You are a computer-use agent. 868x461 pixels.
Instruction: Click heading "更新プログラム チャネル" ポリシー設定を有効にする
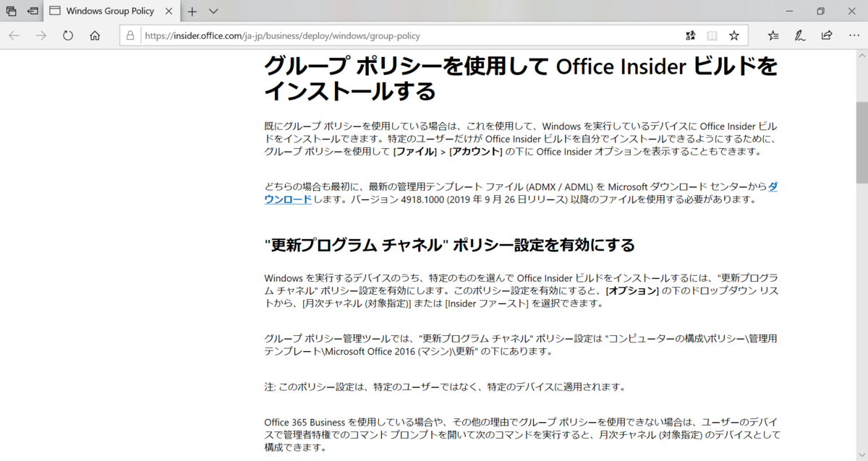tap(449, 245)
